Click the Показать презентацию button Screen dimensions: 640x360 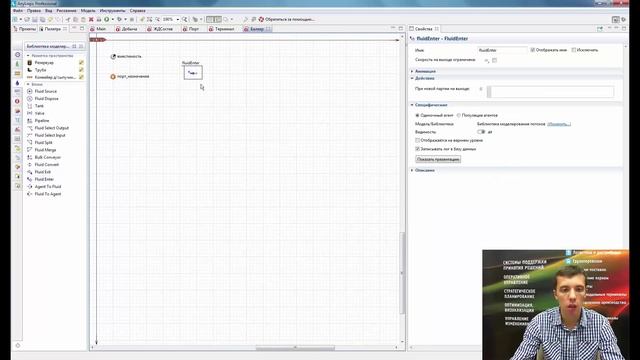pos(438,160)
